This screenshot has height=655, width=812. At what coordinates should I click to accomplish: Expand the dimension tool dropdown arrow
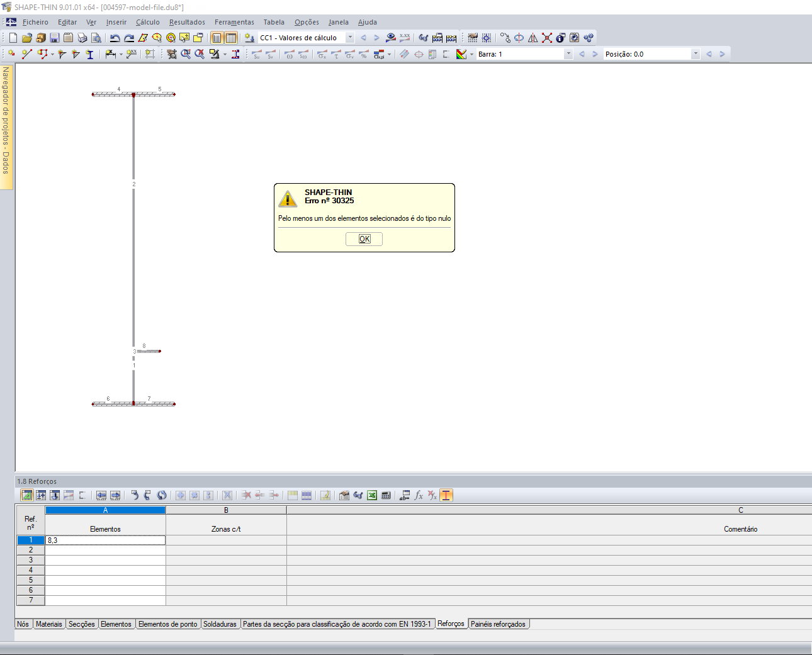pos(121,54)
